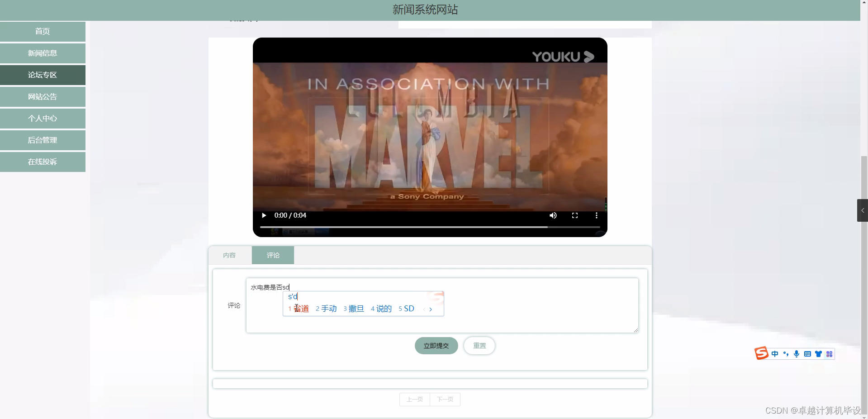The image size is (868, 419).
Task: Open video more options menu
Action: [596, 215]
